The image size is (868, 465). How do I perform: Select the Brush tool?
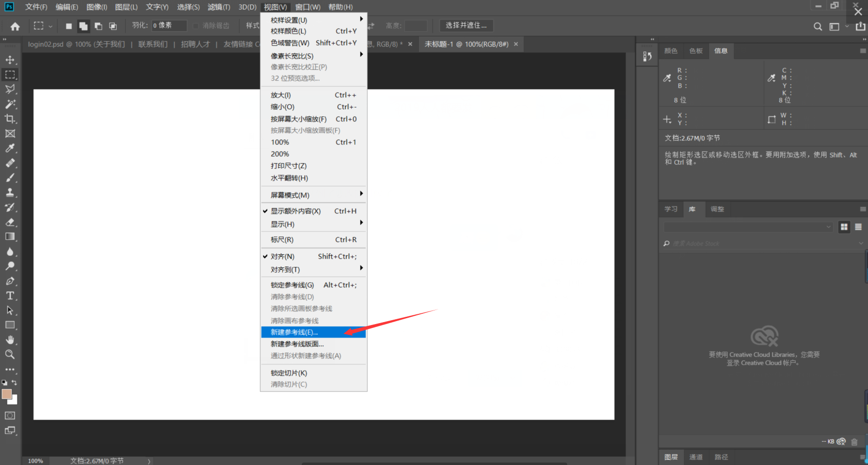click(10, 178)
